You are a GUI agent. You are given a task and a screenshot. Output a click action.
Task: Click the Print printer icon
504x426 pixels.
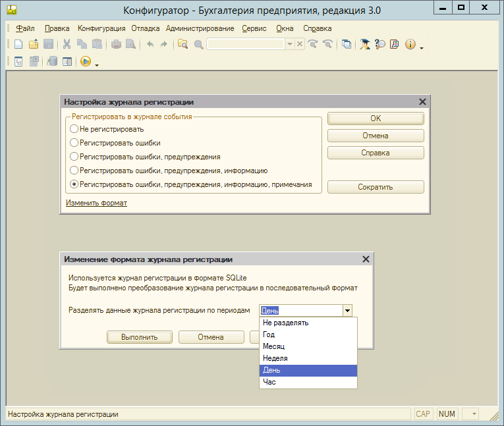point(116,44)
